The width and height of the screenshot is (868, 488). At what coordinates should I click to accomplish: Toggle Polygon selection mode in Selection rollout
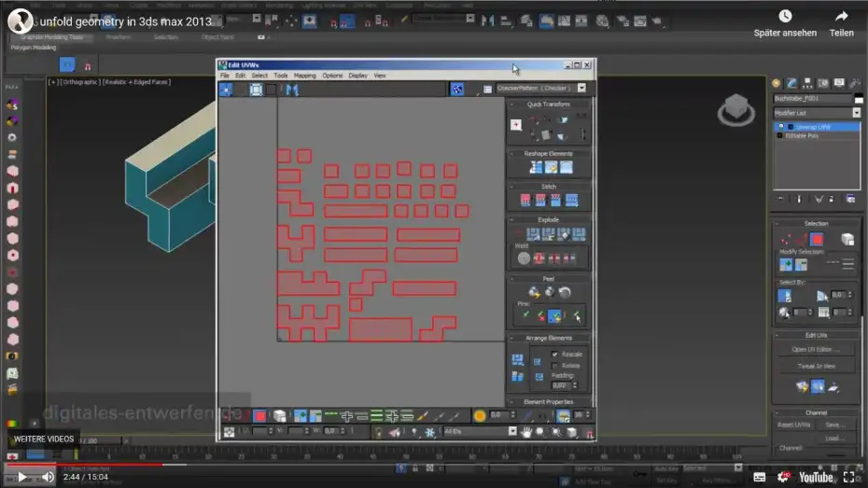coord(817,239)
